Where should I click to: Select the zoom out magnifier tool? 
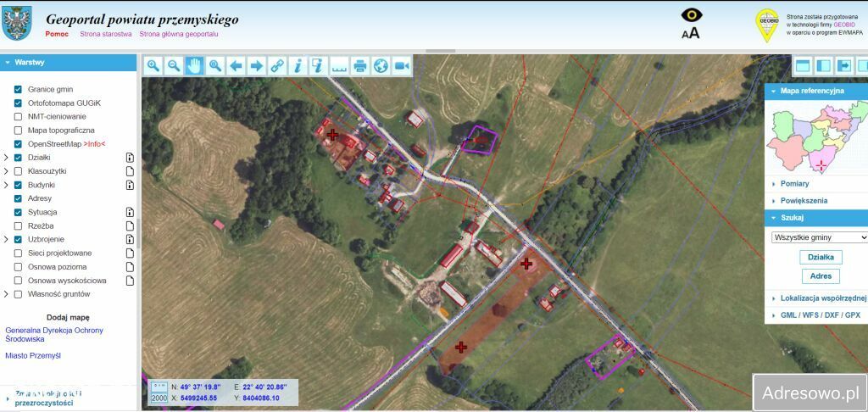pos(174,66)
